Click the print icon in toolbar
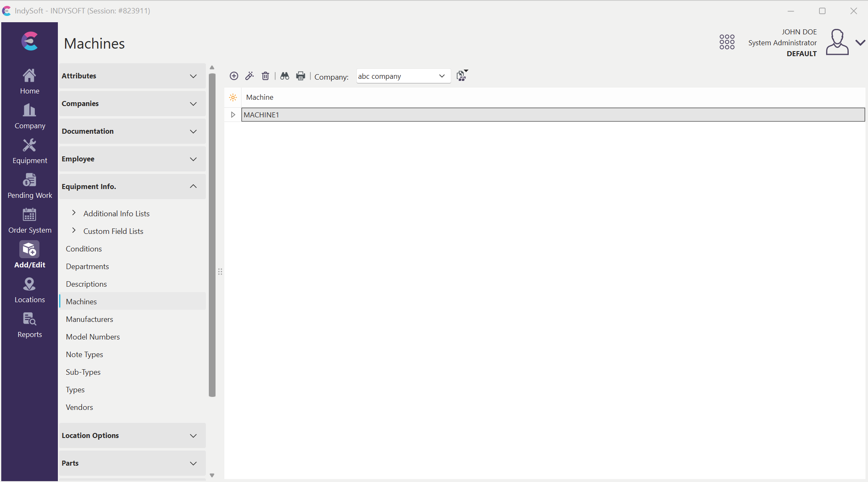Image resolution: width=868 pixels, height=482 pixels. click(301, 76)
